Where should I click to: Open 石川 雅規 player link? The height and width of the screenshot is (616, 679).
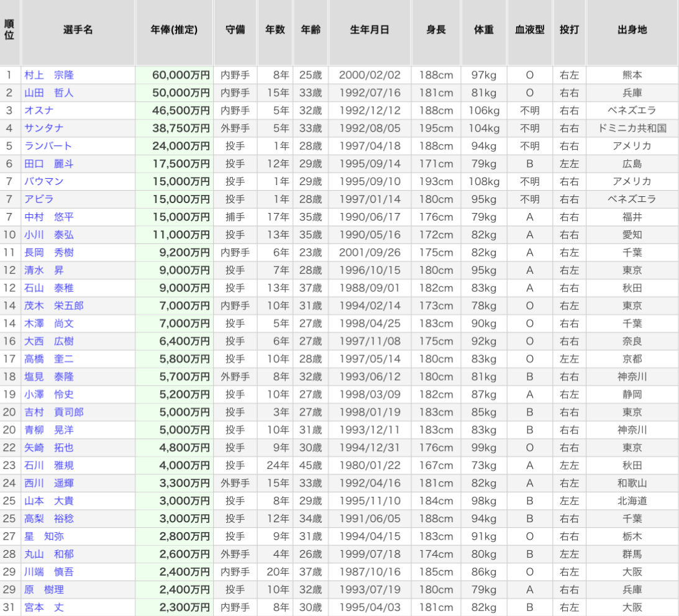pyautogui.click(x=49, y=466)
